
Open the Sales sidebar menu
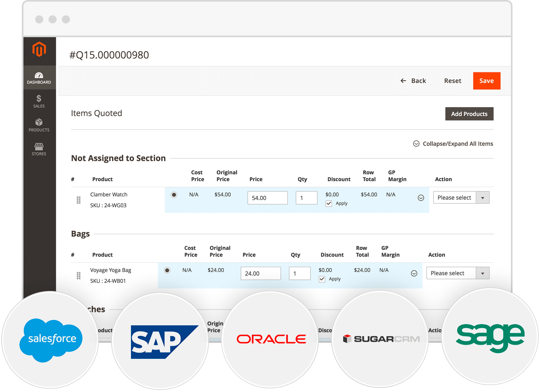click(39, 101)
